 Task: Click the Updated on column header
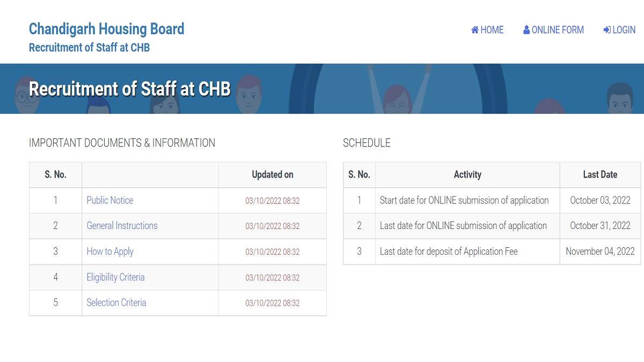point(272,174)
